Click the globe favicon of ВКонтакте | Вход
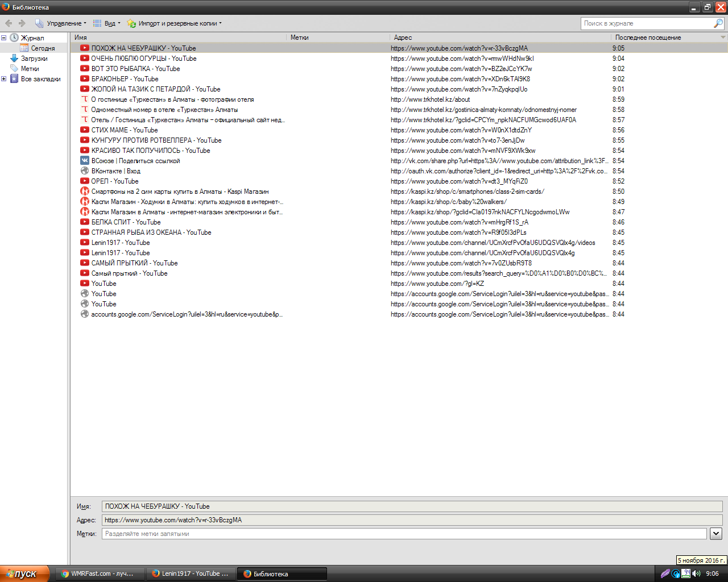This screenshot has height=582, width=728. tap(85, 171)
